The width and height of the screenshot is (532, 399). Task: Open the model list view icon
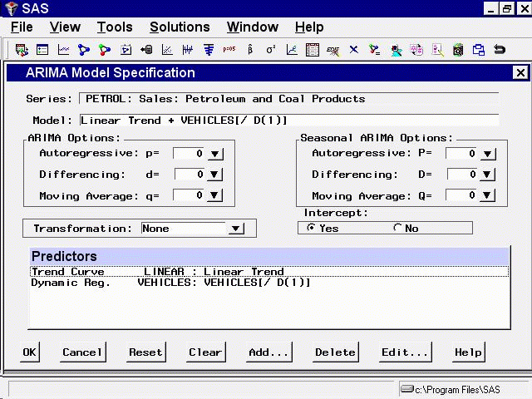tap(42, 50)
